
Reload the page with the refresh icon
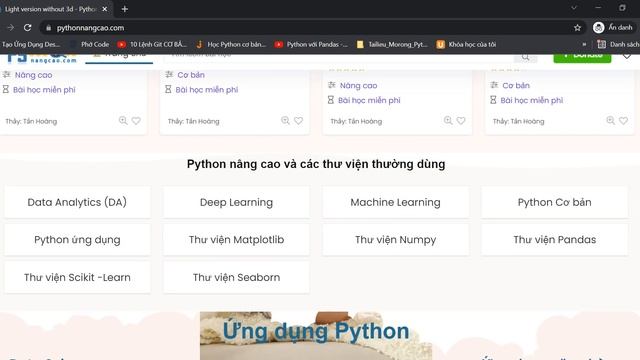point(27,28)
